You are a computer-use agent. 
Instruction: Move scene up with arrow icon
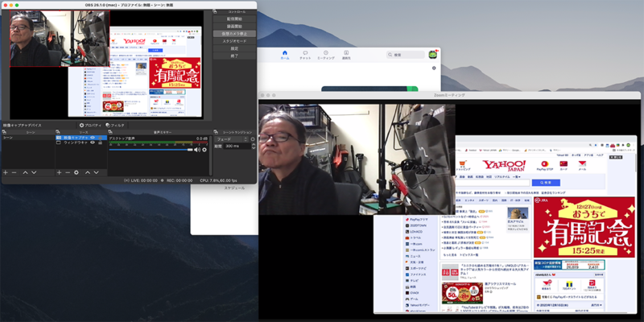point(25,172)
